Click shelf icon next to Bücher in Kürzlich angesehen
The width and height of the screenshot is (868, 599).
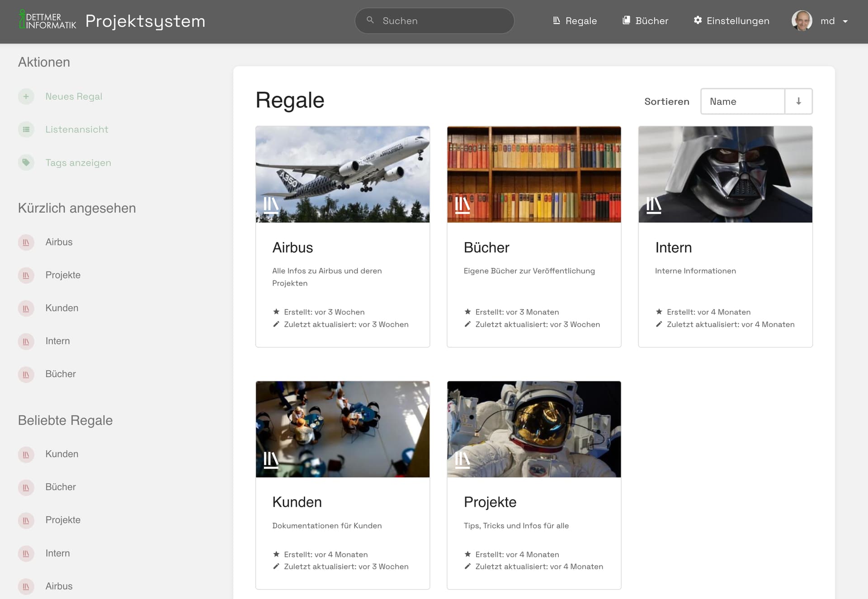(26, 374)
